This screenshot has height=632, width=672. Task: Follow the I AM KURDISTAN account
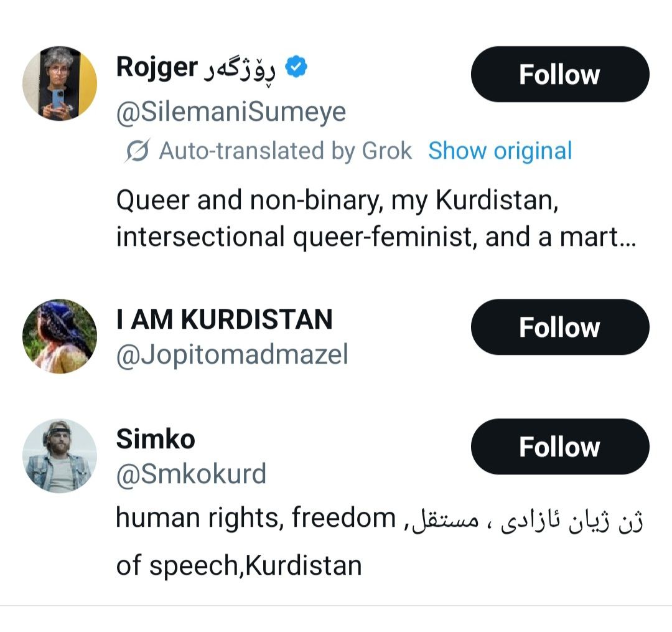(560, 327)
